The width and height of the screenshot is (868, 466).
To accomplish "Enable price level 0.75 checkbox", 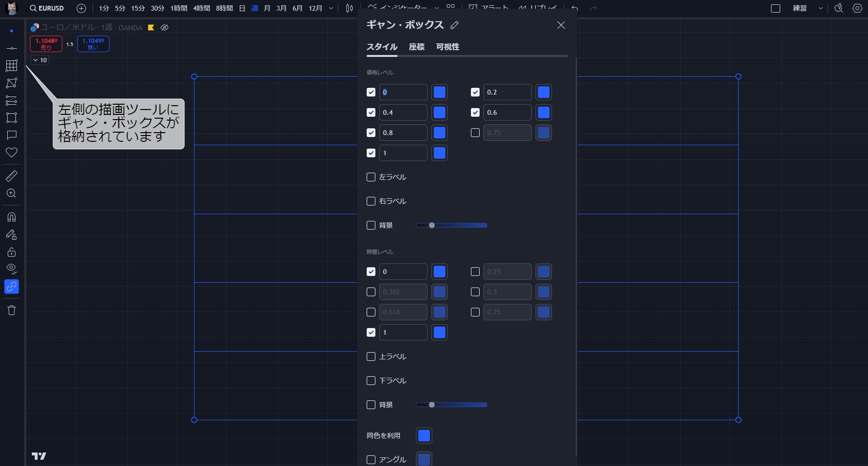I will coord(475,133).
